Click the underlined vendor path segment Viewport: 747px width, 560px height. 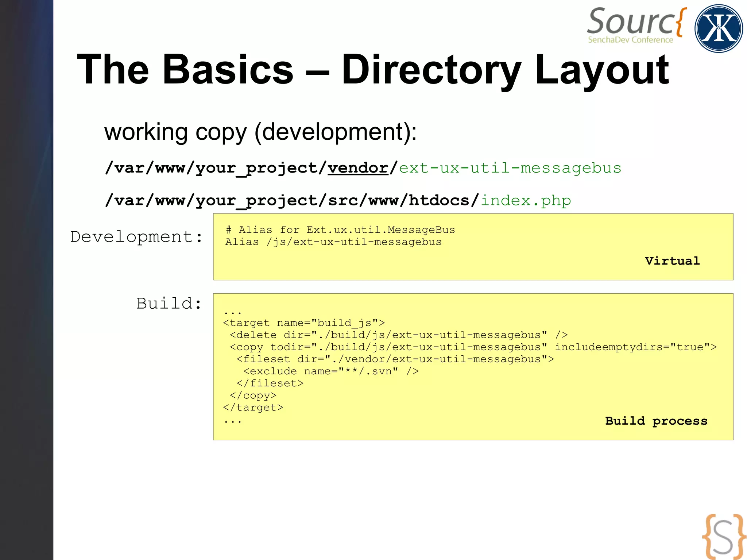pyautogui.click(x=357, y=168)
